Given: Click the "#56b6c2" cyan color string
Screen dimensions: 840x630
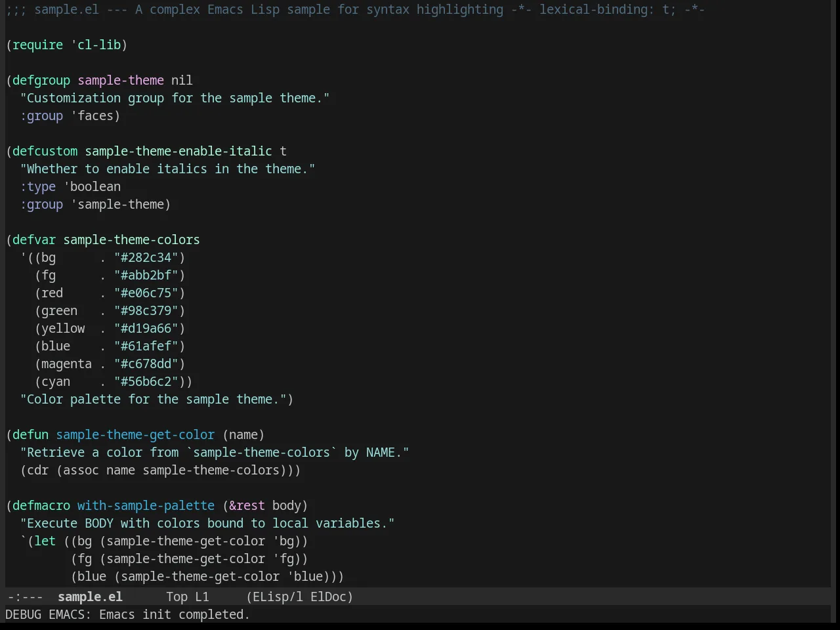Looking at the screenshot, I should tap(146, 381).
